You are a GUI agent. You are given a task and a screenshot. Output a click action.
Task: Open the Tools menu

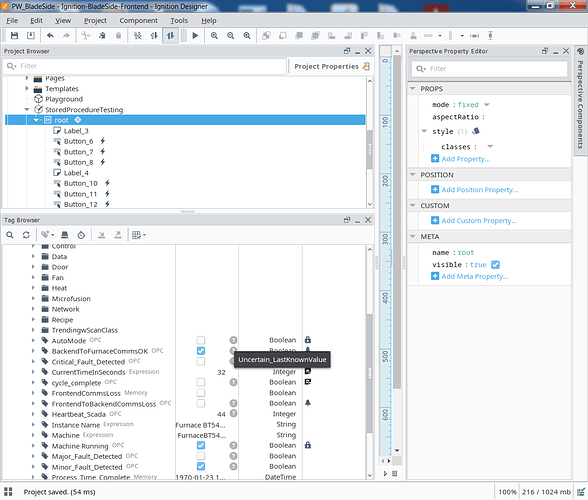tap(179, 21)
